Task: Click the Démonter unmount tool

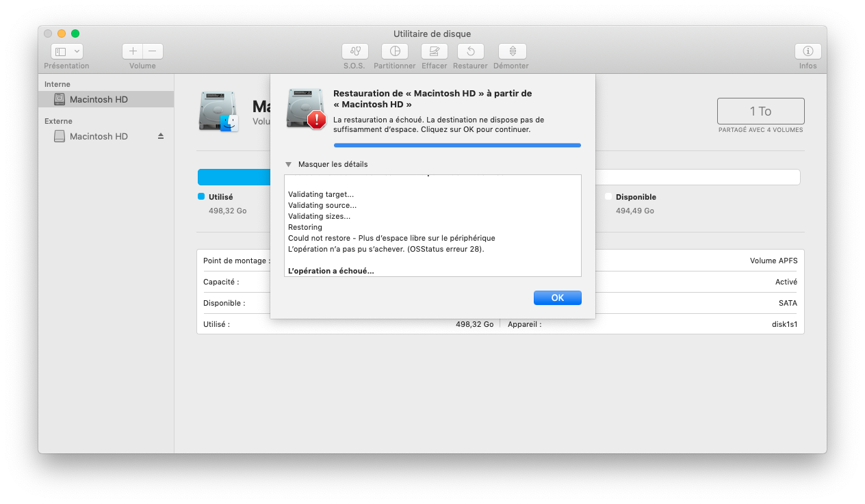Action: (511, 51)
